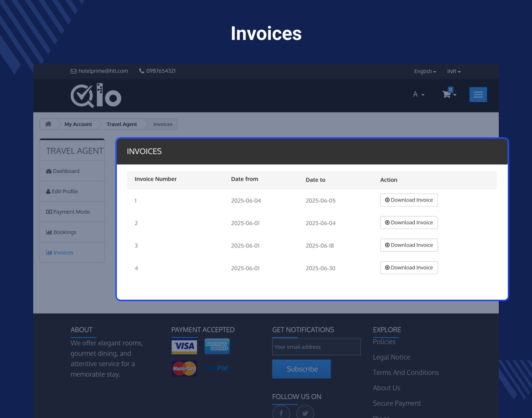Click the hamburger menu button
532x418 pixels.
478,95
